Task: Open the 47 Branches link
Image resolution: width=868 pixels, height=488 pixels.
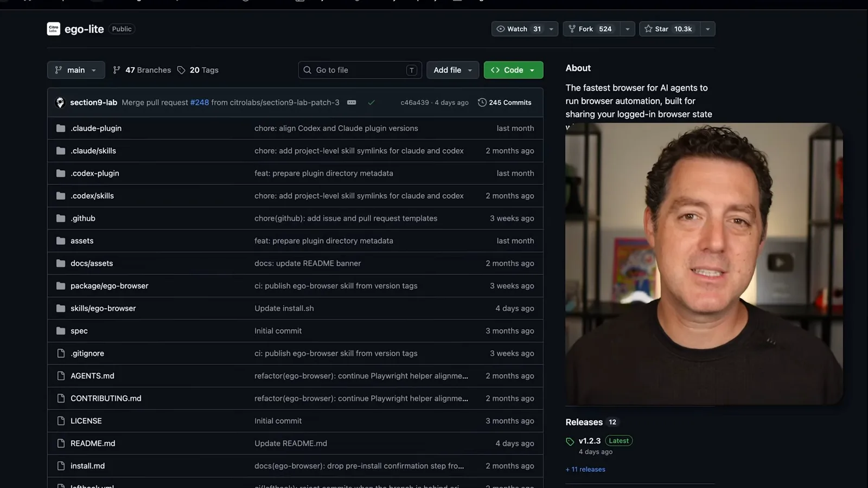Action: 142,70
